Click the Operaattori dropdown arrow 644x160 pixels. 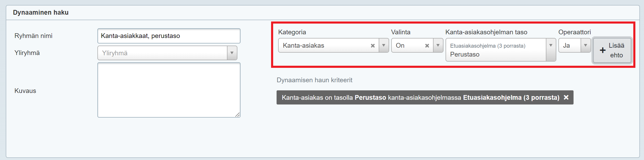tap(586, 46)
